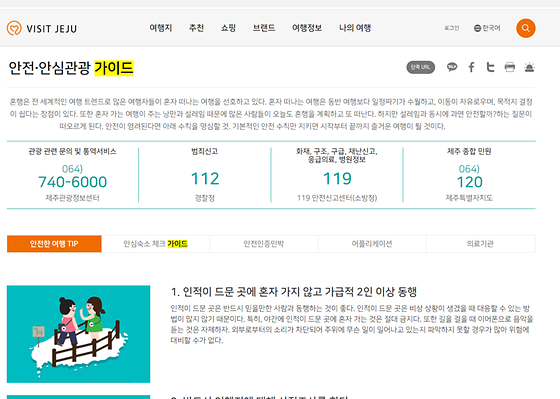The image size is (560, 399).
Task: Copy the 단축 URL short link
Action: [421, 67]
